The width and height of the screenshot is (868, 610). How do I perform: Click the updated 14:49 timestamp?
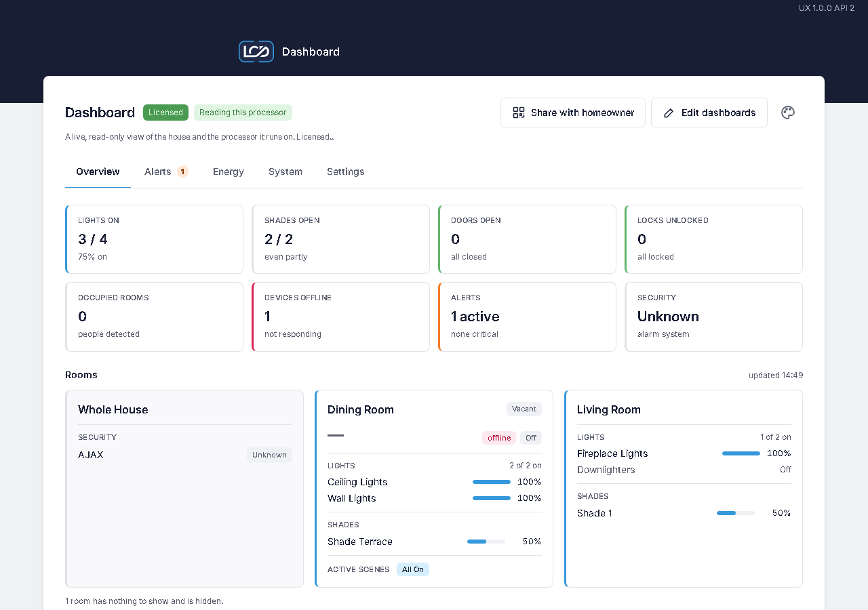click(776, 375)
